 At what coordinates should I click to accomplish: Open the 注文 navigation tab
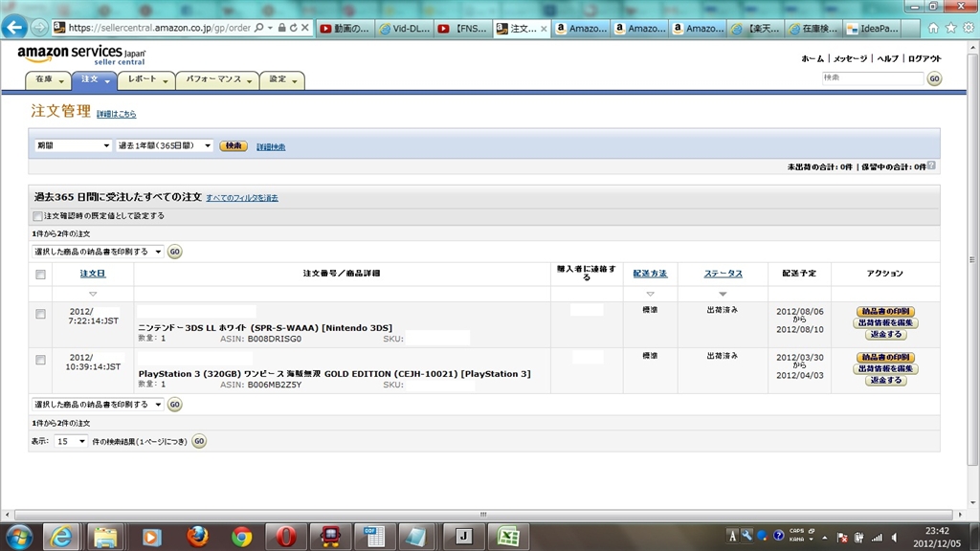[x=94, y=80]
